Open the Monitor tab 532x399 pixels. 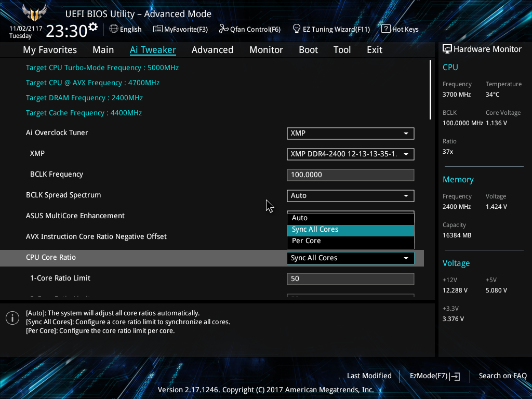tap(267, 50)
